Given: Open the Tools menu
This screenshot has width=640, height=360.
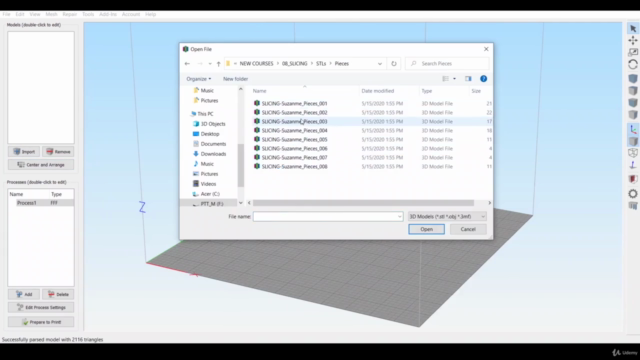Looking at the screenshot, I should (88, 14).
